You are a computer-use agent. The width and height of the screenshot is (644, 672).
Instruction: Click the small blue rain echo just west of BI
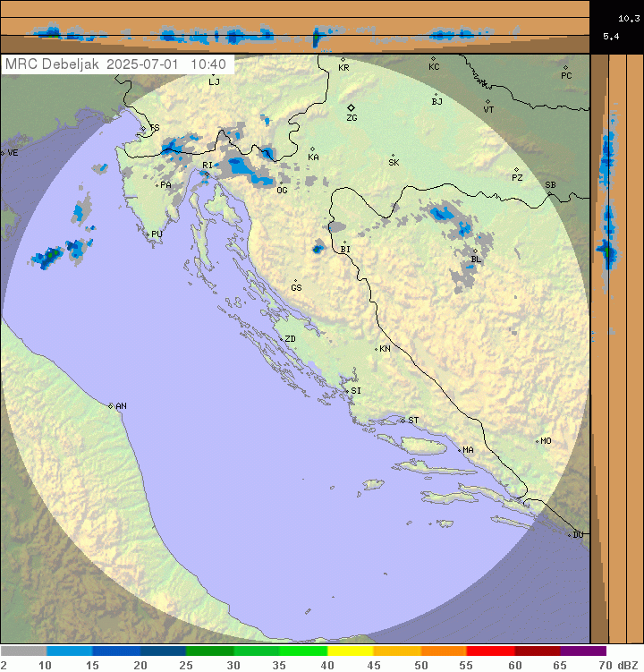pos(318,248)
